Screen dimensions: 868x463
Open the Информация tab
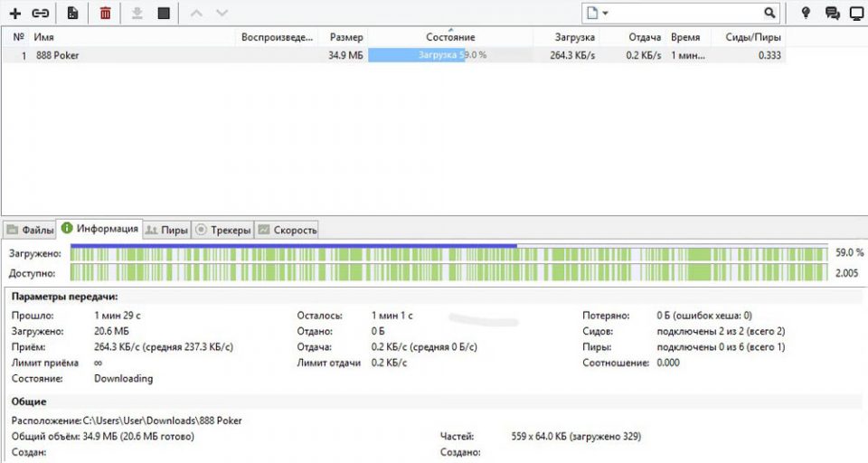click(x=100, y=228)
